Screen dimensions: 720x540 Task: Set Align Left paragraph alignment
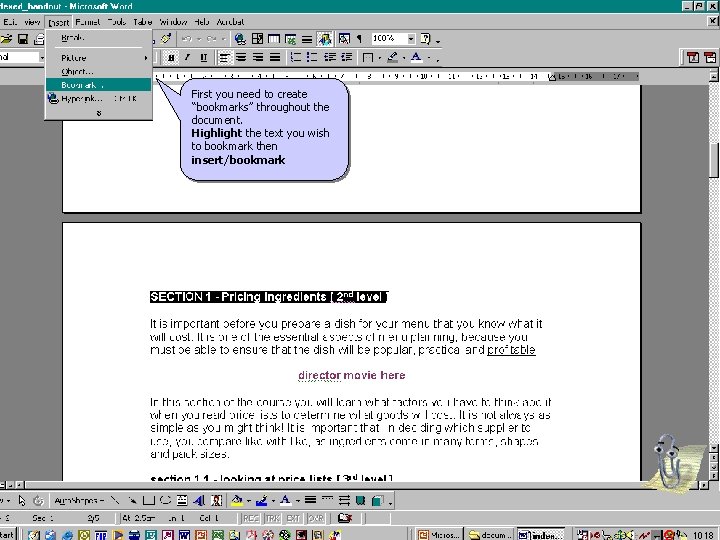click(224, 57)
